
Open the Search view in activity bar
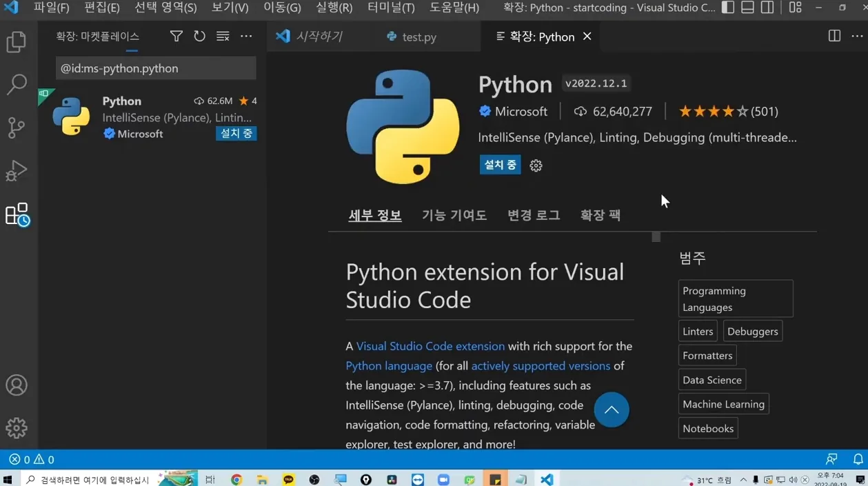tap(17, 85)
